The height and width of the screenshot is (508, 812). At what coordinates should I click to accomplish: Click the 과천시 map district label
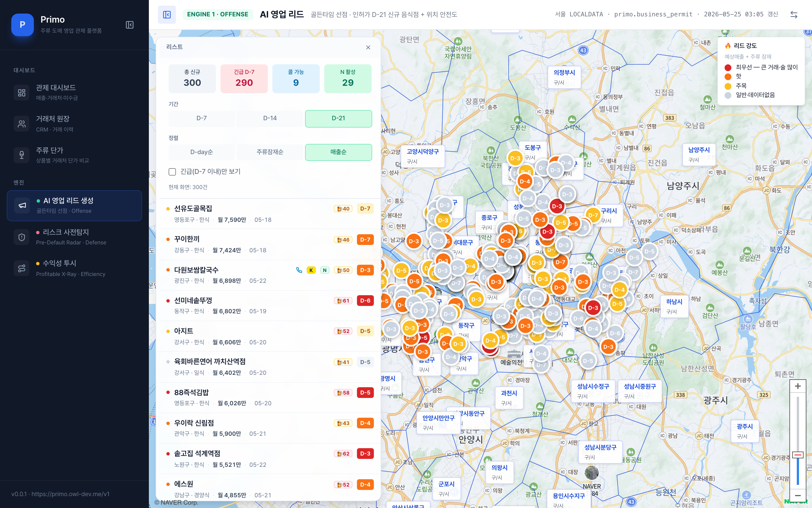tap(509, 398)
